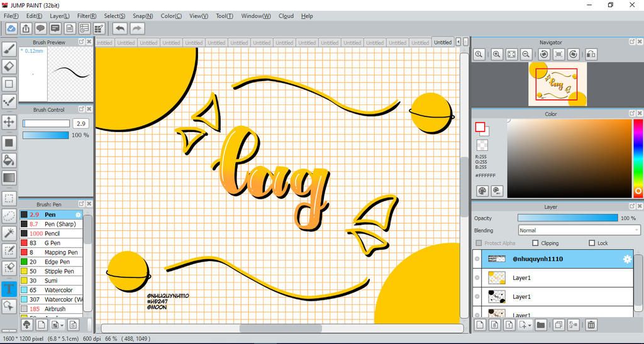
Task: Select the Edge Pen brush
Action: point(51,262)
